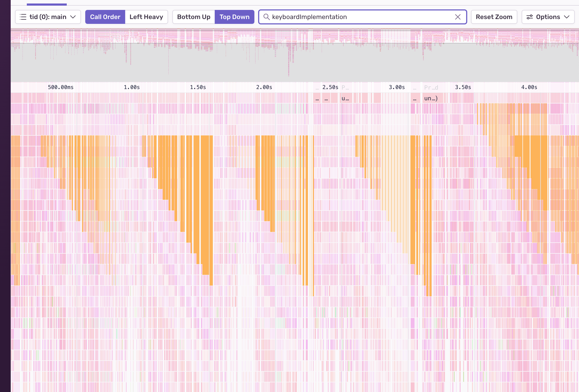Open the Options dropdown
The height and width of the screenshot is (392, 579).
coord(548,17)
